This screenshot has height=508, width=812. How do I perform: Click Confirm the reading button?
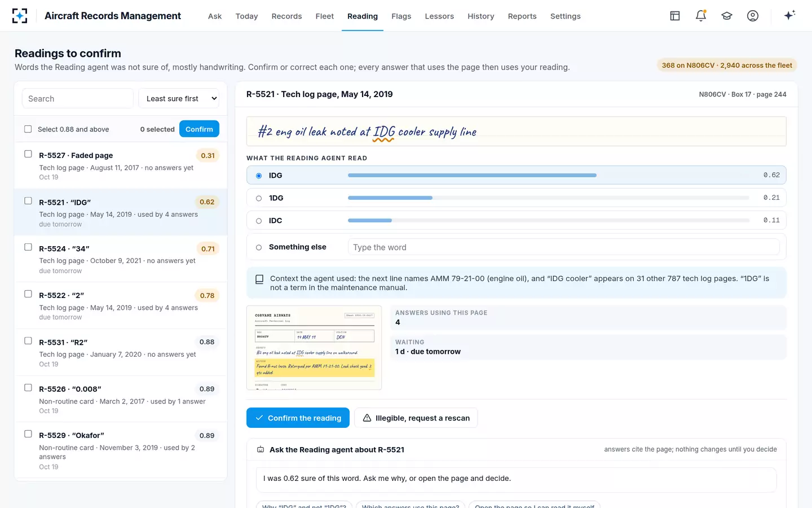[298, 418]
